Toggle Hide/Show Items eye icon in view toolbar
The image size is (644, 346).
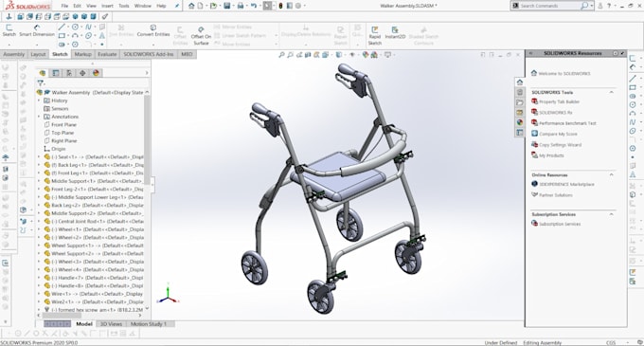click(x=352, y=55)
